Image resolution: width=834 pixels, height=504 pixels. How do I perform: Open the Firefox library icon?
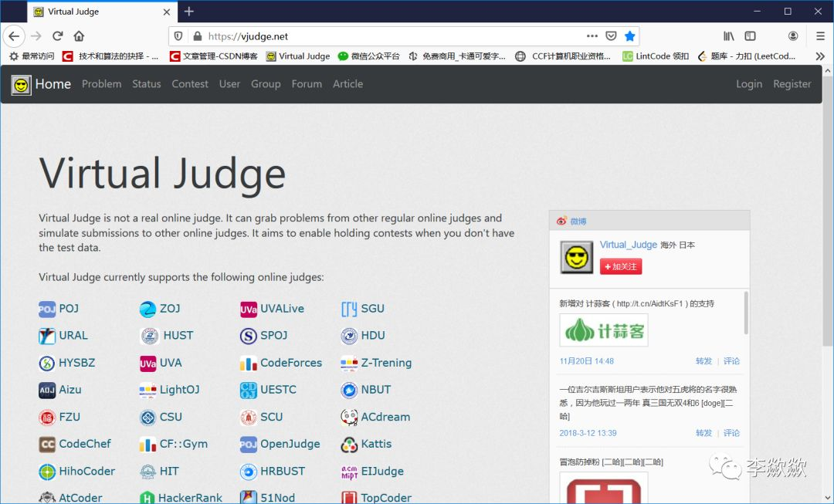coord(729,36)
